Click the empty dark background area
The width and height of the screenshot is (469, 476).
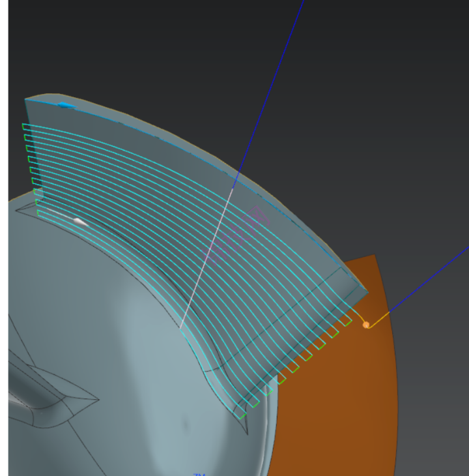pyautogui.click(x=391, y=98)
